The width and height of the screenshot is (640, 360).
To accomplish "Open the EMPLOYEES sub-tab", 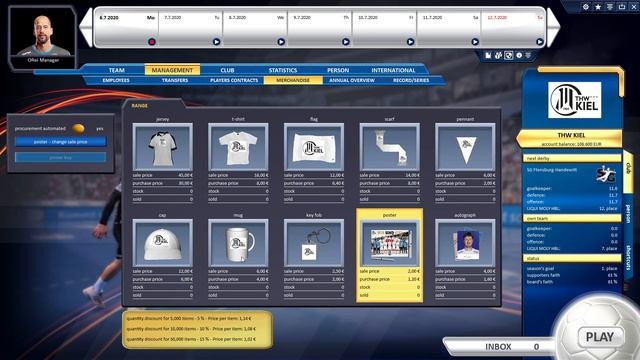I will 116,80.
